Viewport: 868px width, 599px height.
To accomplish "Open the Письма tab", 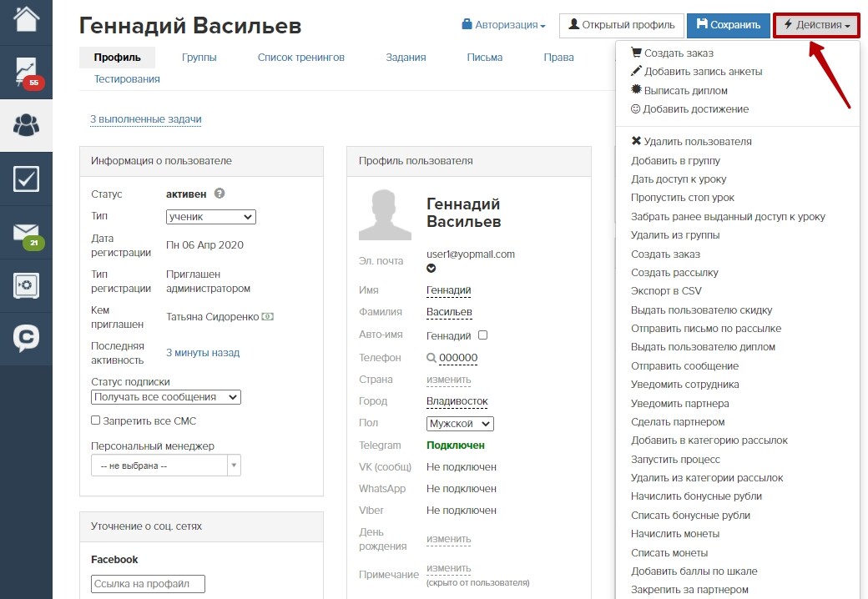I will click(485, 58).
